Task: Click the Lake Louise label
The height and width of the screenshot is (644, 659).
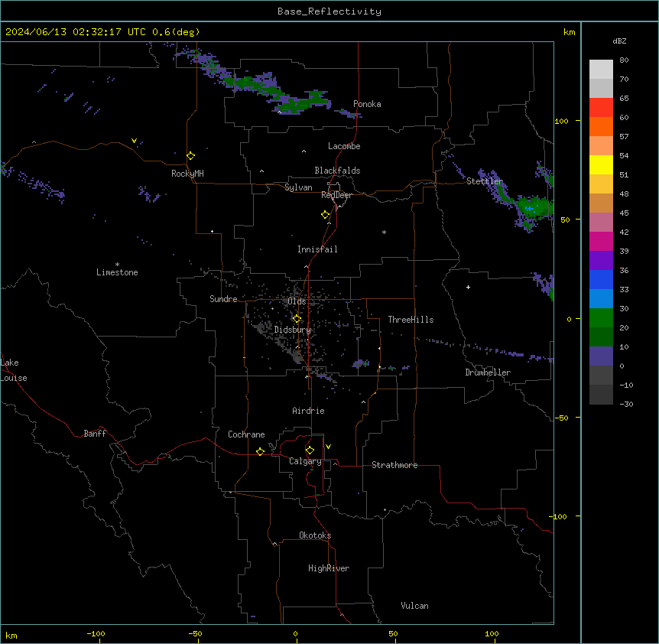Action: click(x=14, y=370)
